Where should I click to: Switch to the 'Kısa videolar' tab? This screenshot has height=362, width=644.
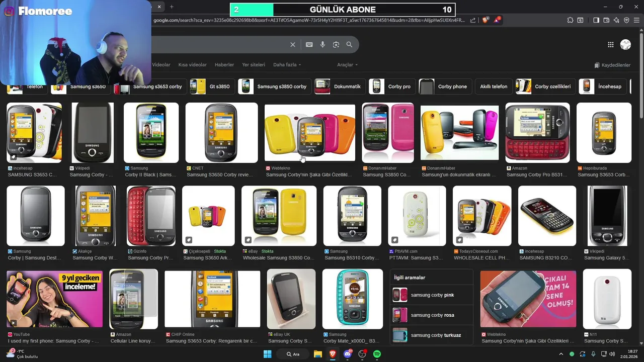pos(193,65)
